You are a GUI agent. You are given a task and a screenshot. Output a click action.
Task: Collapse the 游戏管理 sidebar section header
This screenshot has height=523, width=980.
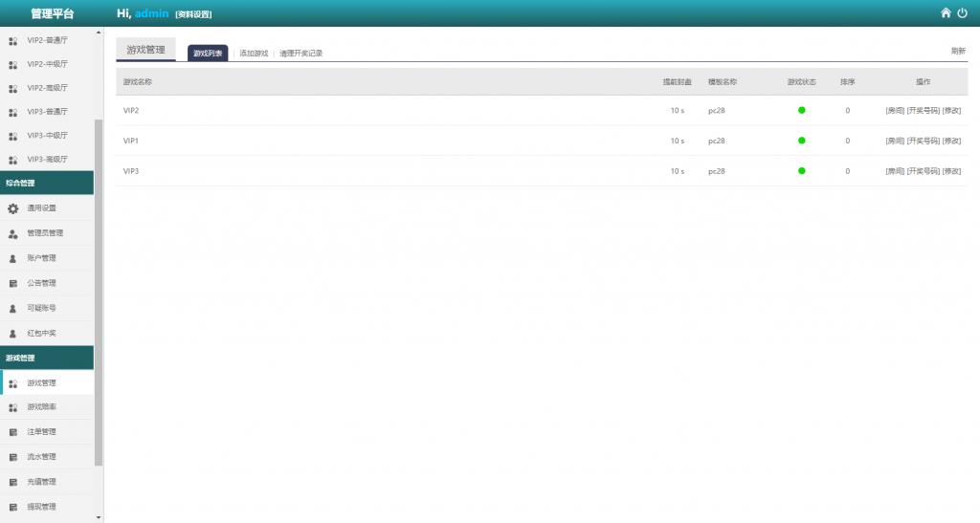click(x=47, y=358)
